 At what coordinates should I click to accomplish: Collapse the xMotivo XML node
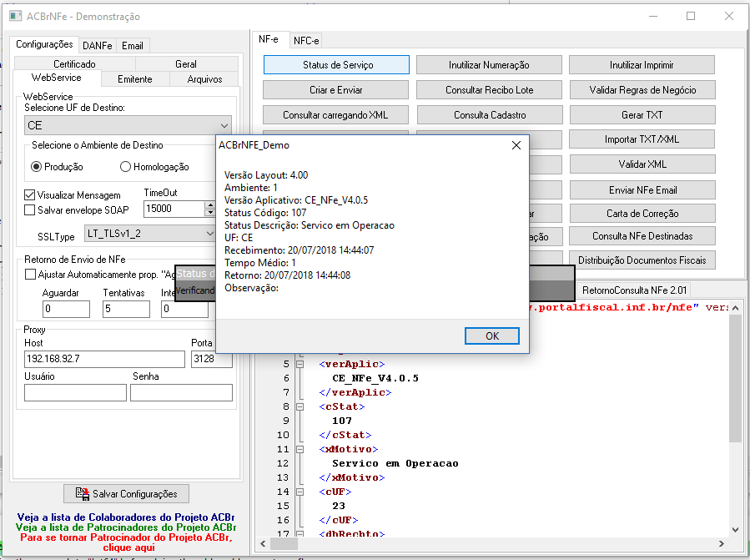(299, 450)
